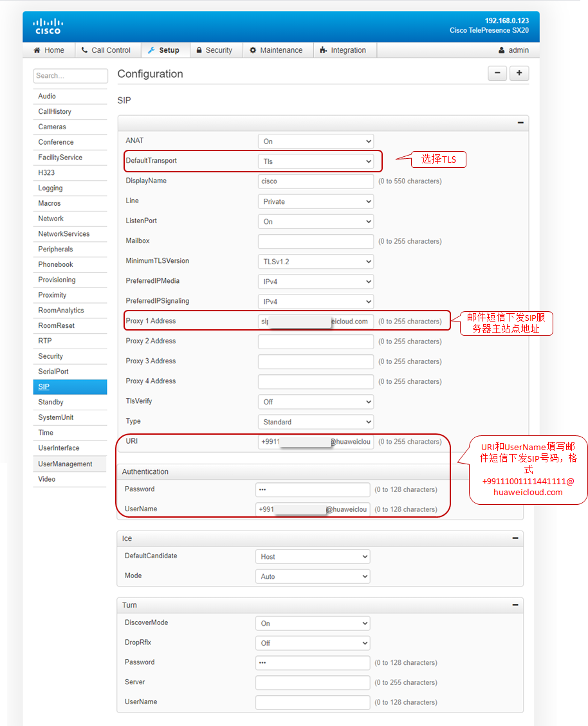Viewport: 588px width, 726px height.
Task: Click the Proxy 2 Address field
Action: point(315,341)
